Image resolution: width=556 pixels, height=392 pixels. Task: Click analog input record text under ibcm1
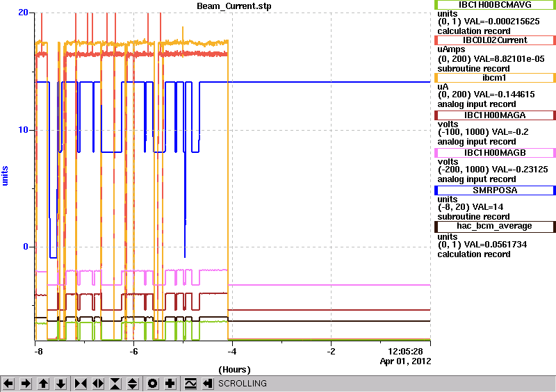[x=477, y=104]
